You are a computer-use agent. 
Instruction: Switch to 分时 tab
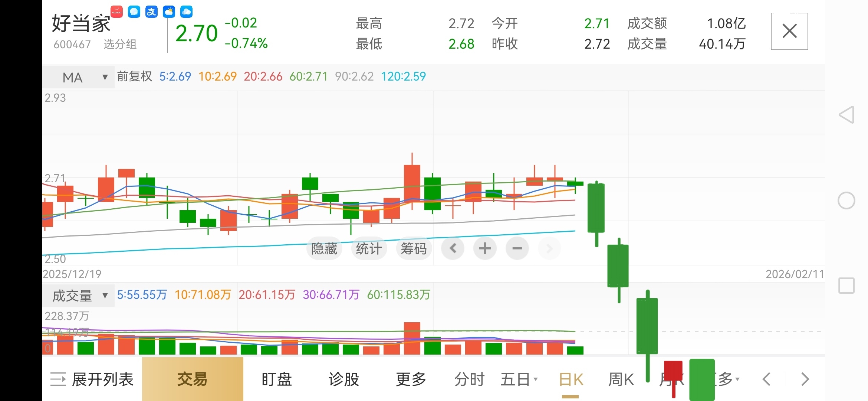[x=469, y=379]
